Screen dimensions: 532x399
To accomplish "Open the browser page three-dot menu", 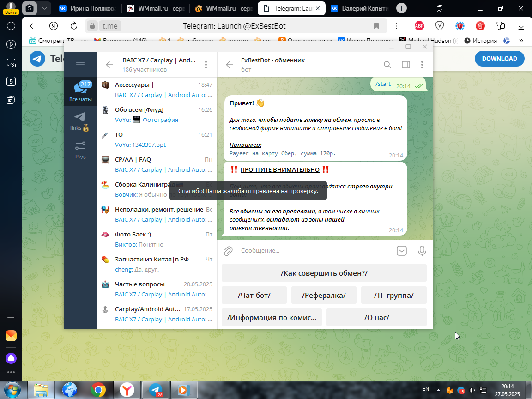I will 397,26.
